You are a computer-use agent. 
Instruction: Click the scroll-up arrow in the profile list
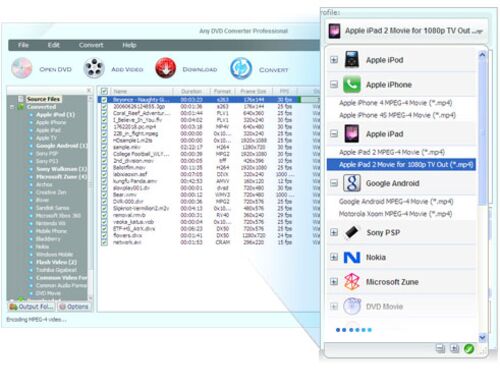[482, 55]
